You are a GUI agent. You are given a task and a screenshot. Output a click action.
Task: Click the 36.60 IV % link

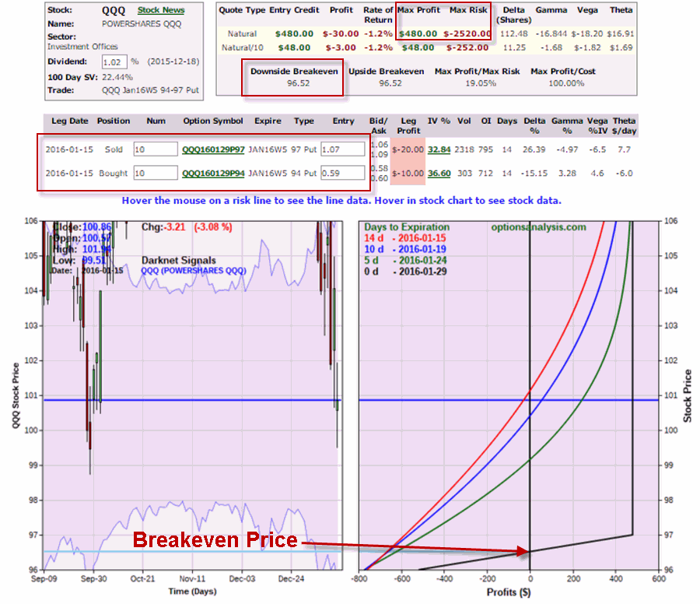439,174
